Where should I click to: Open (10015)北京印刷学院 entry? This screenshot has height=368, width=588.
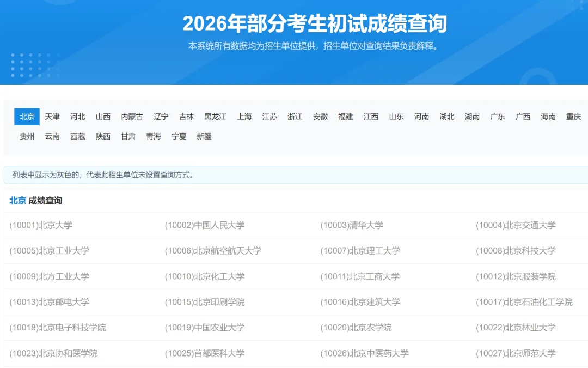coord(205,302)
